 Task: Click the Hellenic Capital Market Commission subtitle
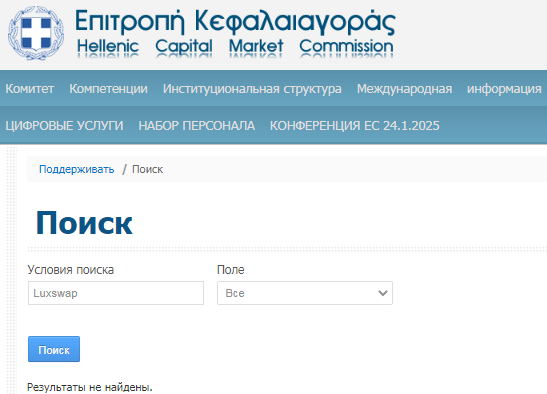(235, 46)
